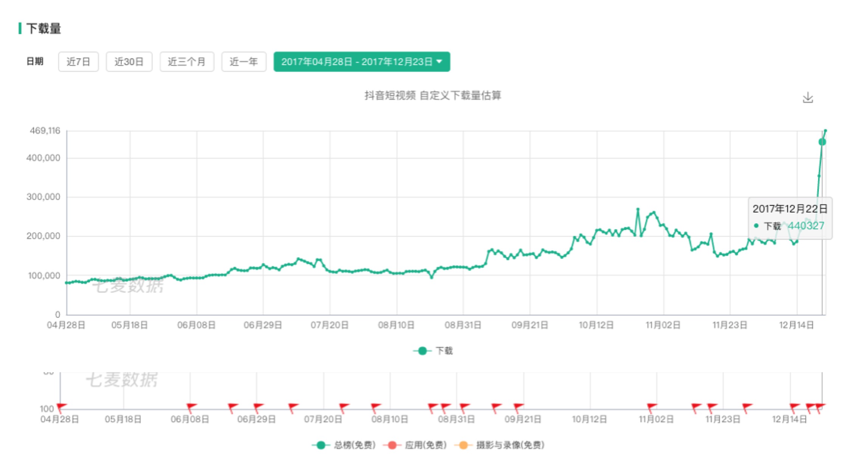Screen dimensions: 868x463
Task: Click the tooltip date 2017年12月22日
Action: (x=790, y=209)
